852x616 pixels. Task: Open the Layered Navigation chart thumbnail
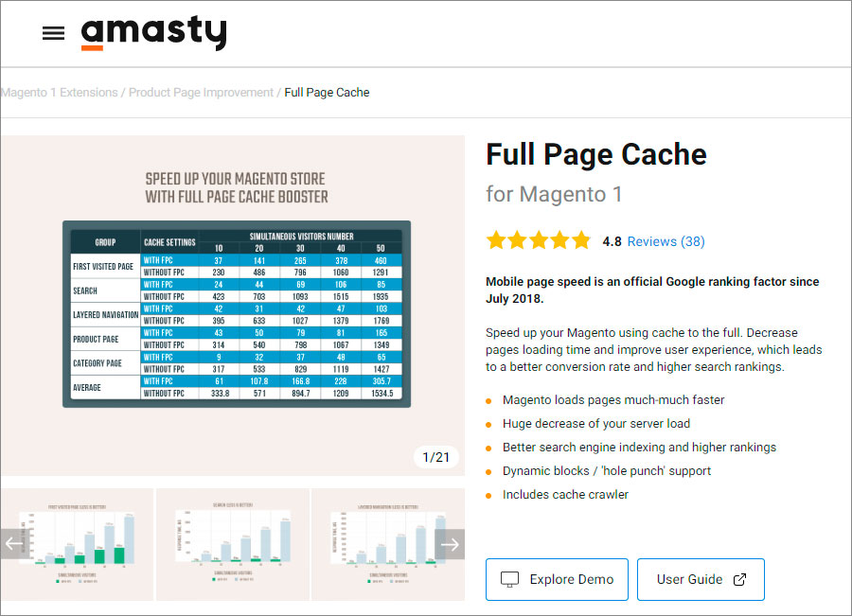[388, 544]
